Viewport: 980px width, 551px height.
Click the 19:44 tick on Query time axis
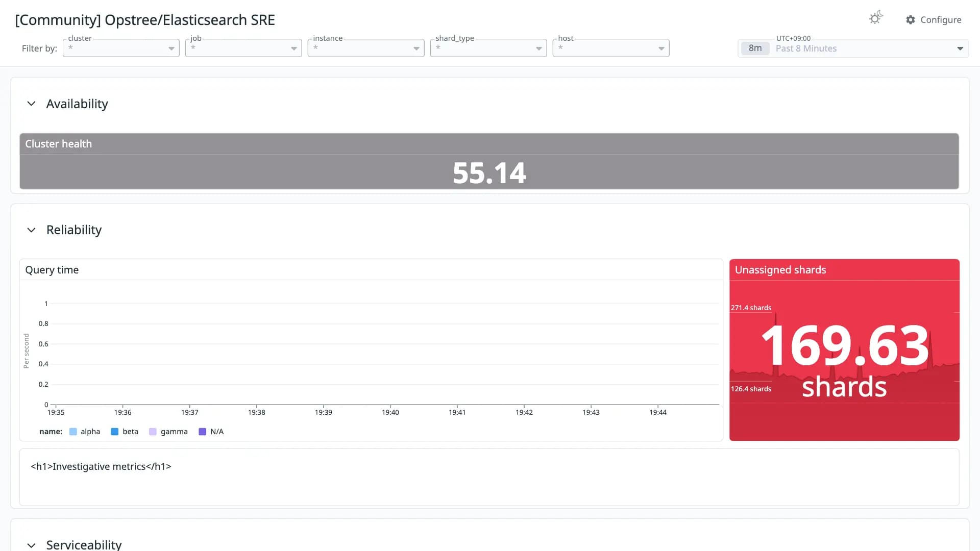[x=658, y=412]
